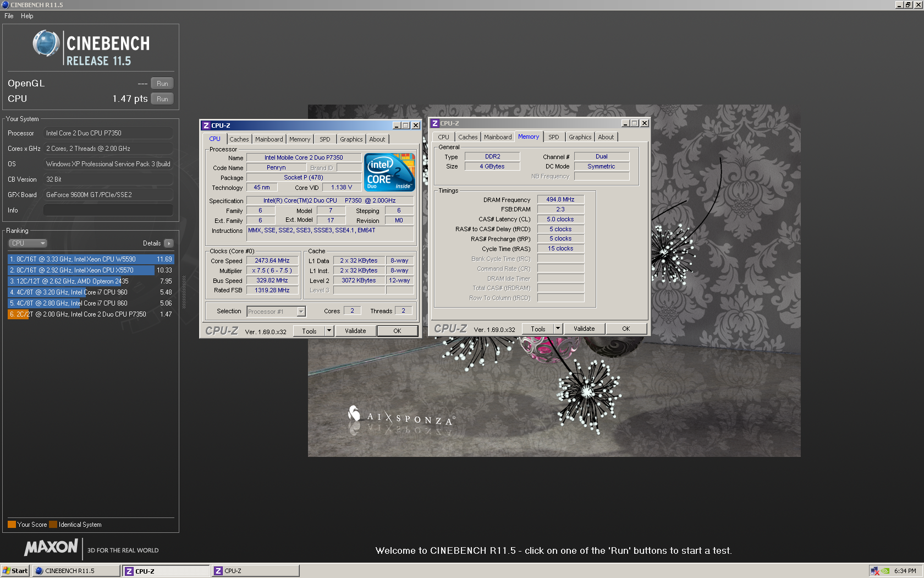Click the 6:34 PM system clock
The height and width of the screenshot is (578, 924).
(x=905, y=571)
